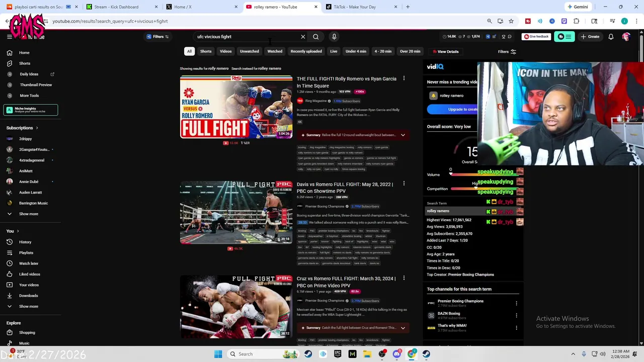Expand Subscriptions section chevron

pyautogui.click(x=37, y=128)
